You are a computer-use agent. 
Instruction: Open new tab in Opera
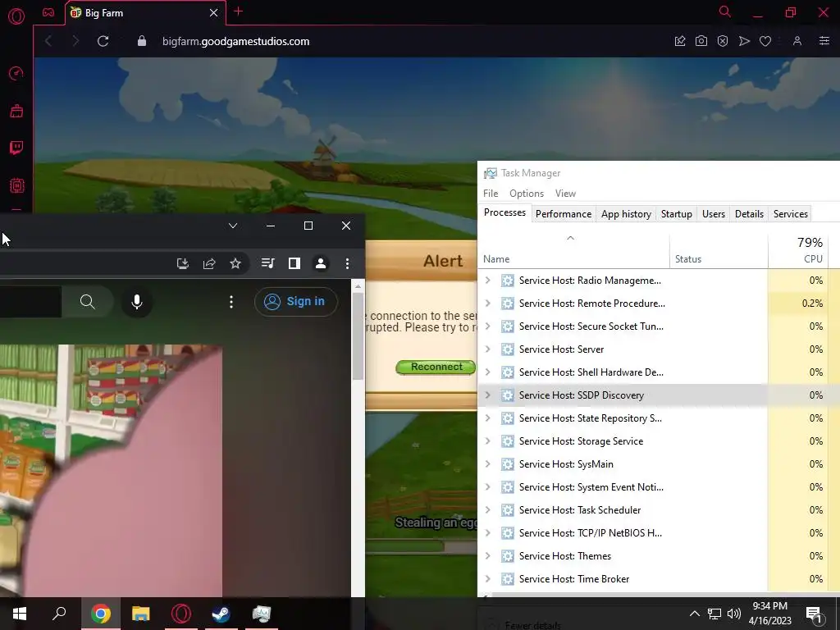239,11
